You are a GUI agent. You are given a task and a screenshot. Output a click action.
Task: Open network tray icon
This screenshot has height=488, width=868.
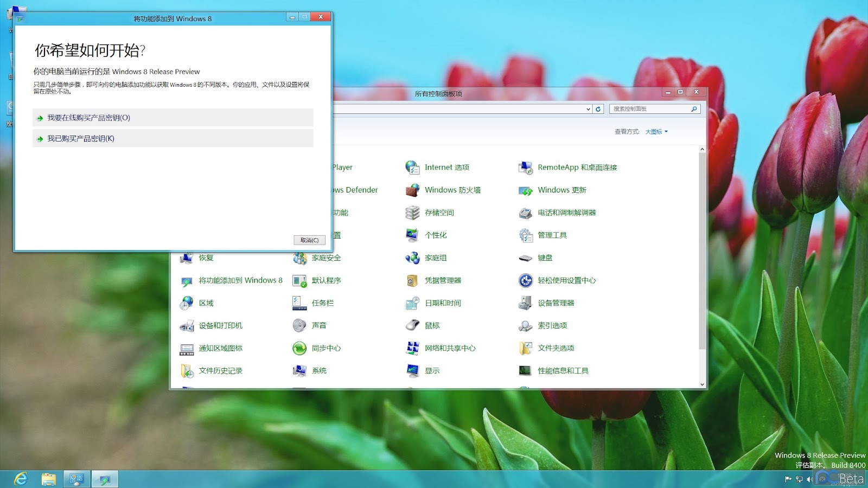pos(799,479)
